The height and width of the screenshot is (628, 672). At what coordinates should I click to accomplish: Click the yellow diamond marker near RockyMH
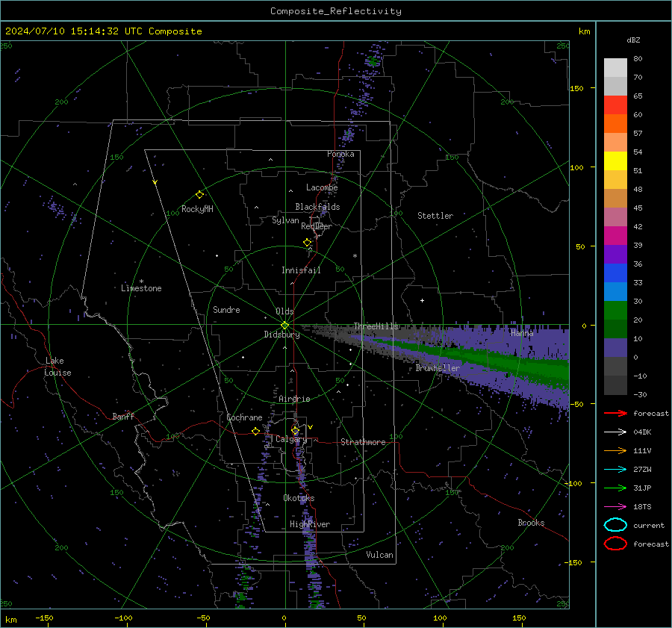tap(199, 195)
